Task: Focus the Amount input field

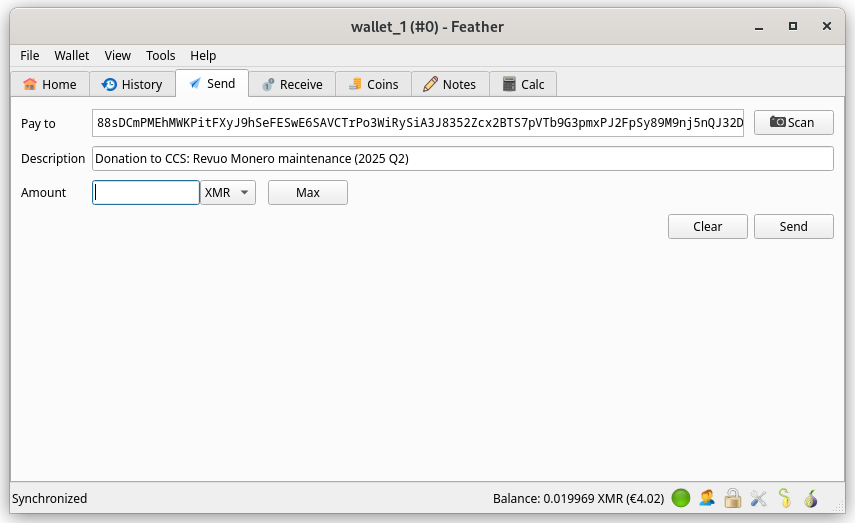Action: pyautogui.click(x=146, y=193)
